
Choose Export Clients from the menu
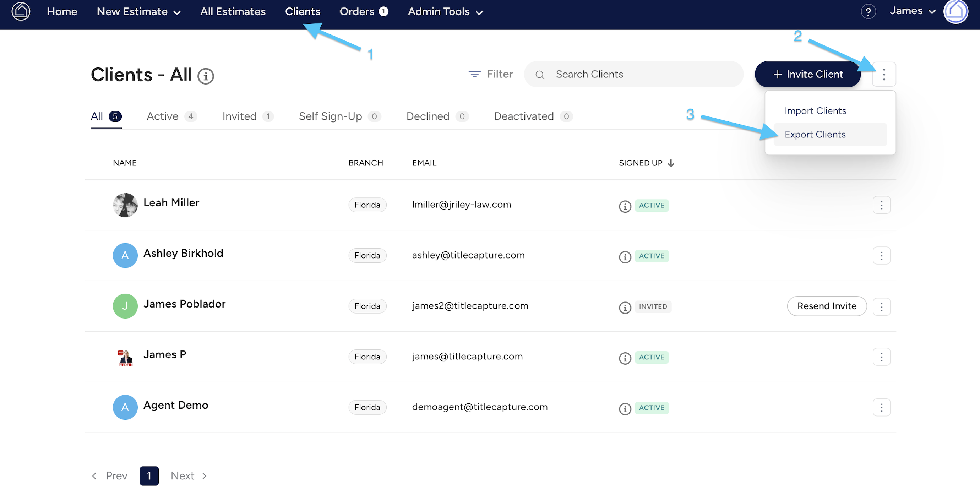(x=815, y=134)
